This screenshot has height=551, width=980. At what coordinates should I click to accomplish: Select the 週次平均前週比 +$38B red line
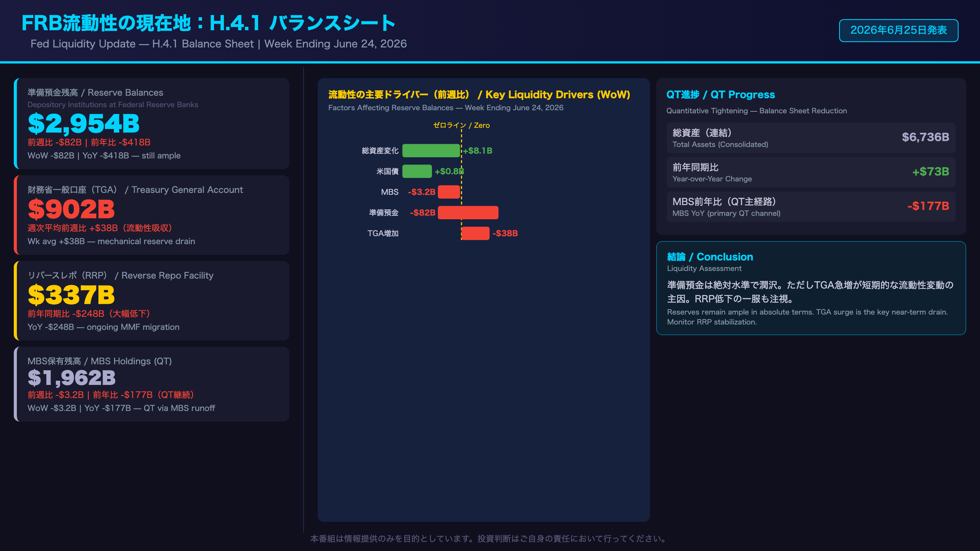100,228
